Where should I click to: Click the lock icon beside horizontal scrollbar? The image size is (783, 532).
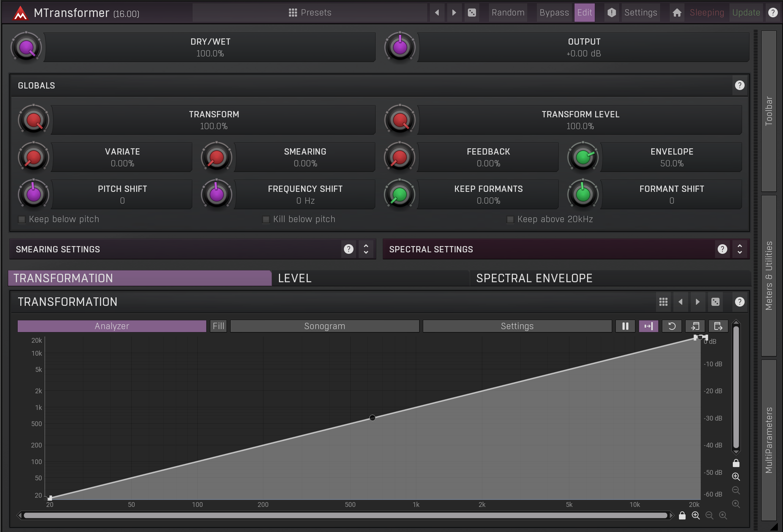pyautogui.click(x=682, y=515)
